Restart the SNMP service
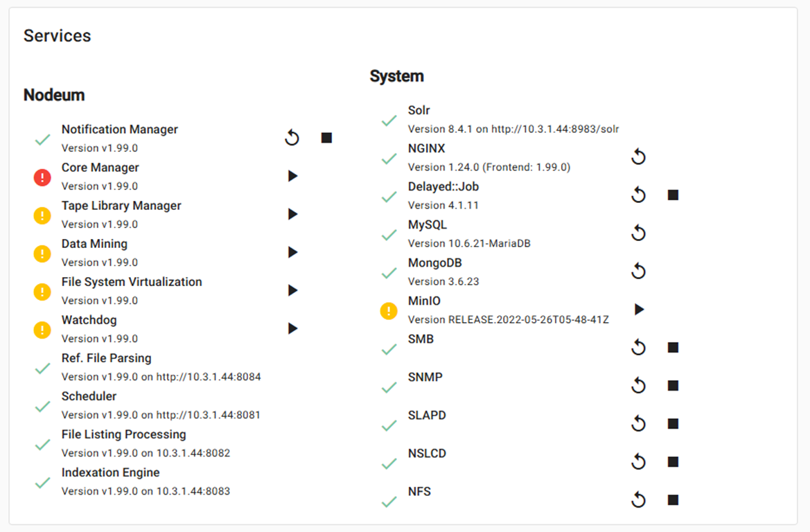Image resolution: width=810 pixels, height=532 pixels. click(638, 386)
